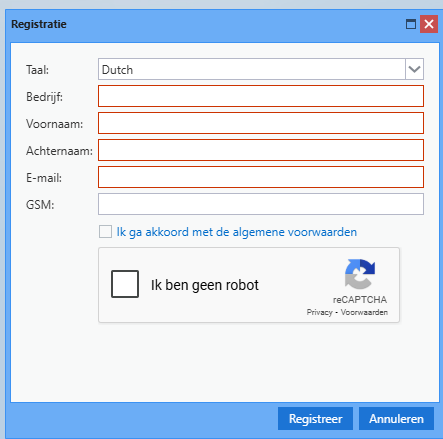Click into the Achternaam text box
Image resolution: width=443 pixels, height=439 pixels.
pos(261,150)
